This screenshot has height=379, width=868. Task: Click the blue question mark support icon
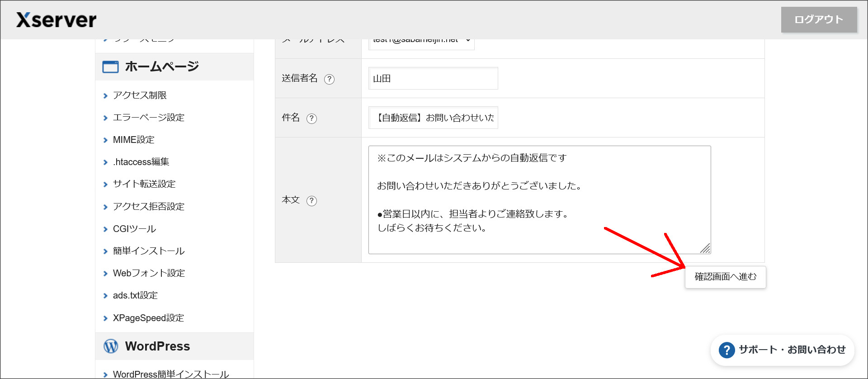click(x=726, y=350)
